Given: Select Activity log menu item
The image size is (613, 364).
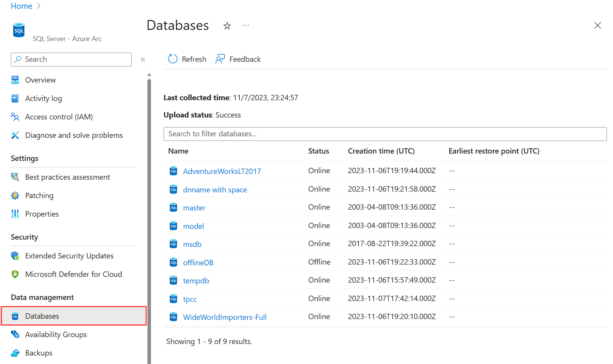Looking at the screenshot, I should (43, 98).
